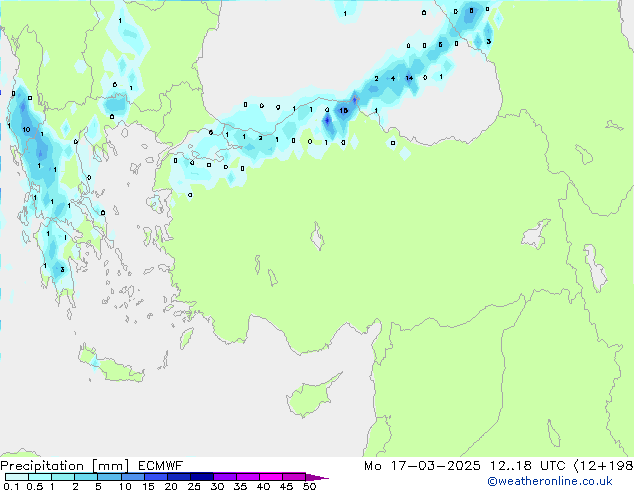Image resolution: width=634 pixels, height=490 pixels.
Task: Click the legend scale value '25'
Action: [194, 486]
